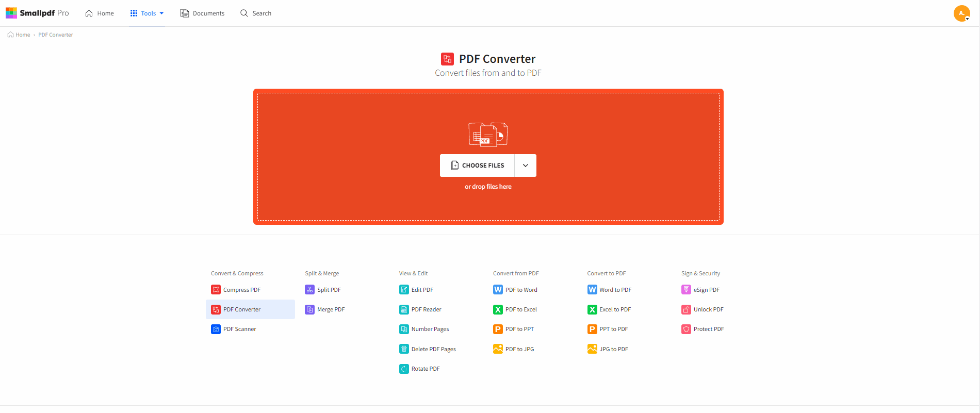Click the magnifier icon in top bar

pos(244,13)
